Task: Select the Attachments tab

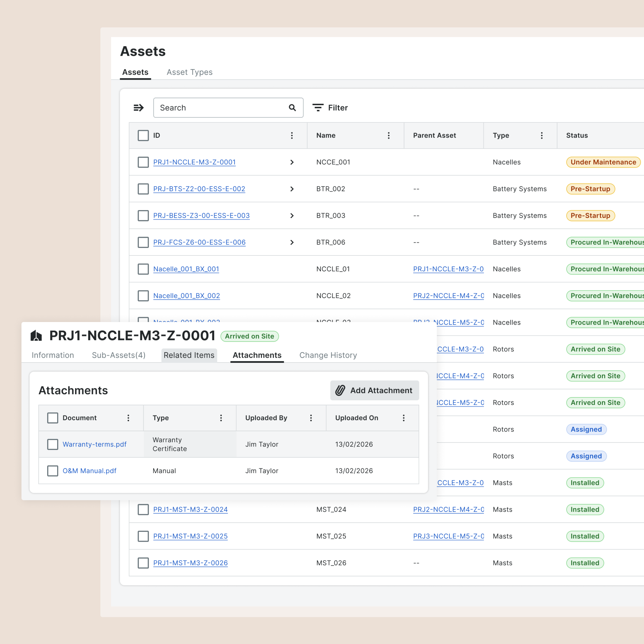Action: pyautogui.click(x=257, y=355)
